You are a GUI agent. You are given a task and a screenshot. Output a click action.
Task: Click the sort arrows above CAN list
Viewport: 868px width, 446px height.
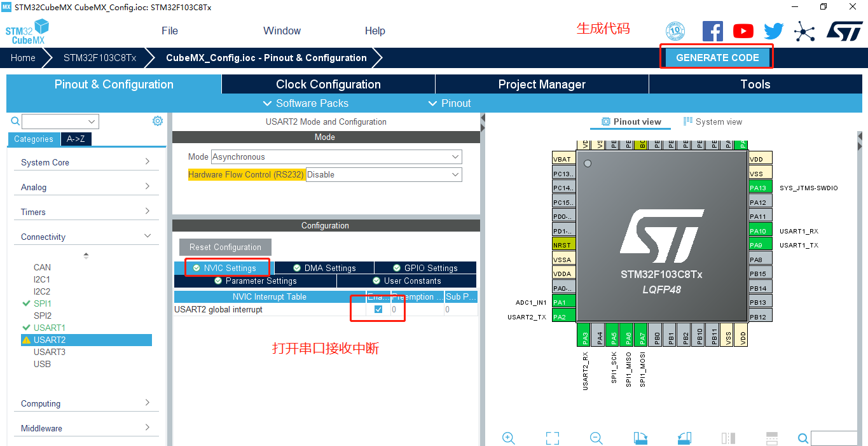click(x=86, y=255)
